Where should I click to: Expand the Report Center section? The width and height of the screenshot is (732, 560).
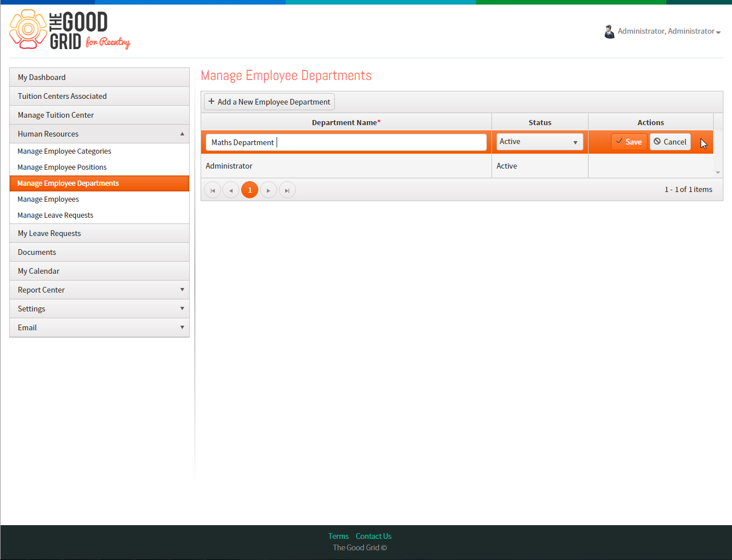[99, 290]
